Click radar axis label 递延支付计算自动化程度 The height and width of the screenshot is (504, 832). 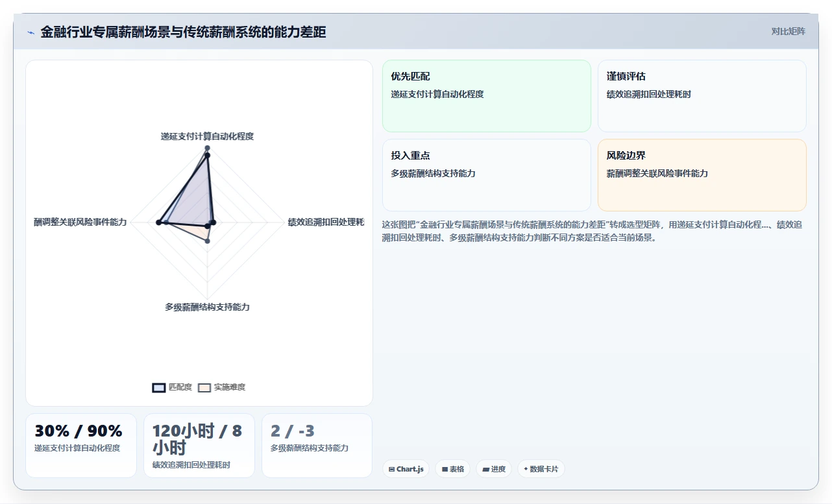point(207,136)
